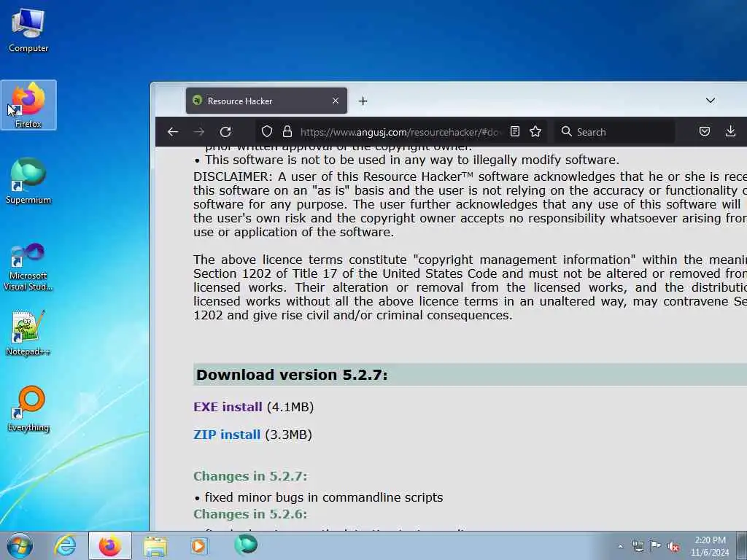
Task: Close the Resource Hacker tab
Action: pyautogui.click(x=336, y=101)
